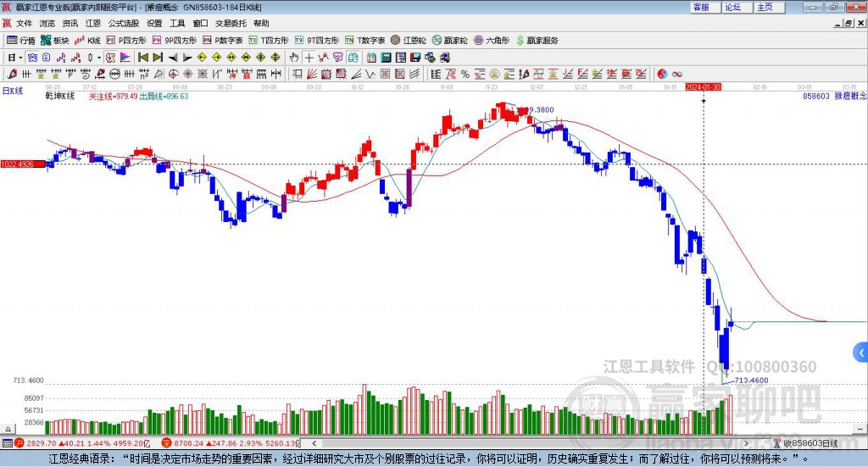Click the 1022.4926 price axis label
The height and width of the screenshot is (467, 868).
[x=23, y=164]
